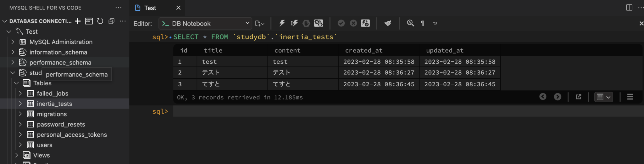644x164 pixels.
Task: Open the DB Notebook editor dropdown
Action: coord(205,24)
